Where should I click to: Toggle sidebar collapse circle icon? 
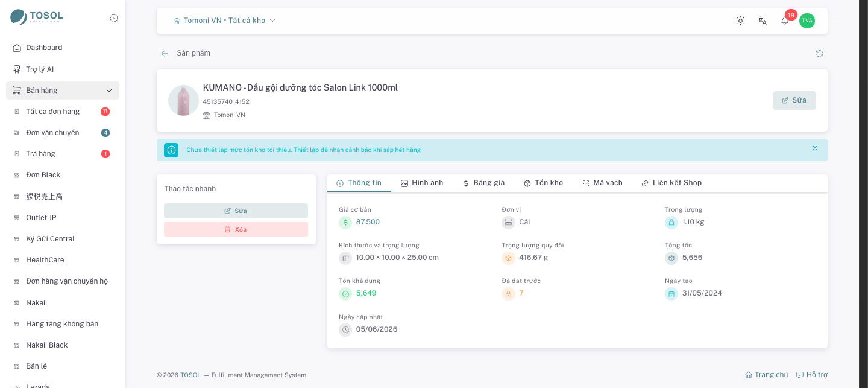tap(114, 18)
